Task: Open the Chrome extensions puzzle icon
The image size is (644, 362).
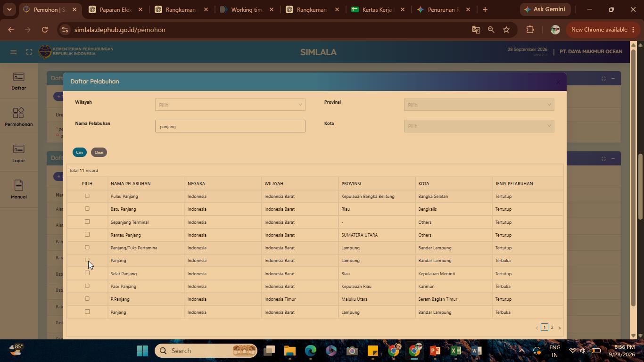Action: [530, 30]
